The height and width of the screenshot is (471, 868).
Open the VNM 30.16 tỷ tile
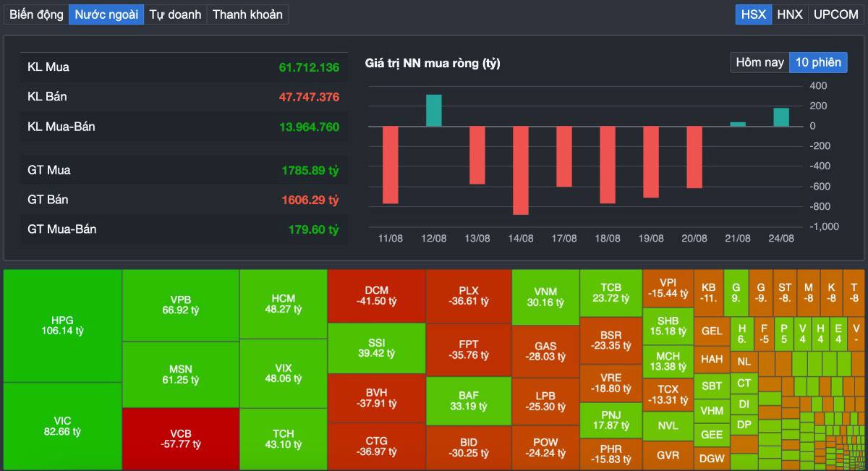[546, 297]
